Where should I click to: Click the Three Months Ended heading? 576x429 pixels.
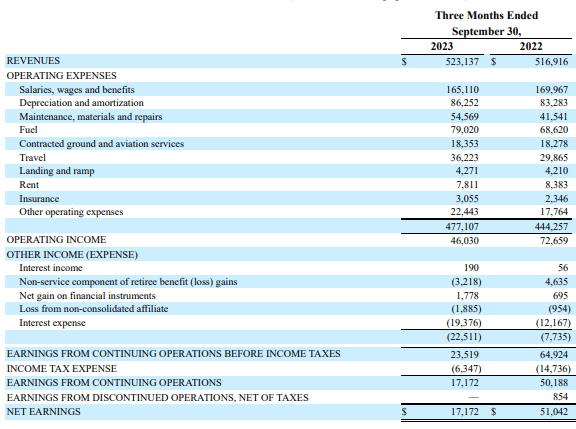click(486, 15)
